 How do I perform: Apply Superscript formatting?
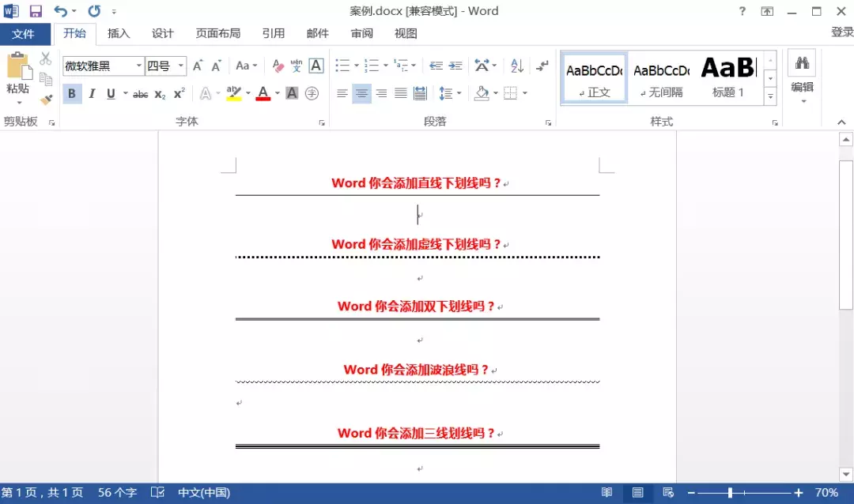pyautogui.click(x=177, y=93)
